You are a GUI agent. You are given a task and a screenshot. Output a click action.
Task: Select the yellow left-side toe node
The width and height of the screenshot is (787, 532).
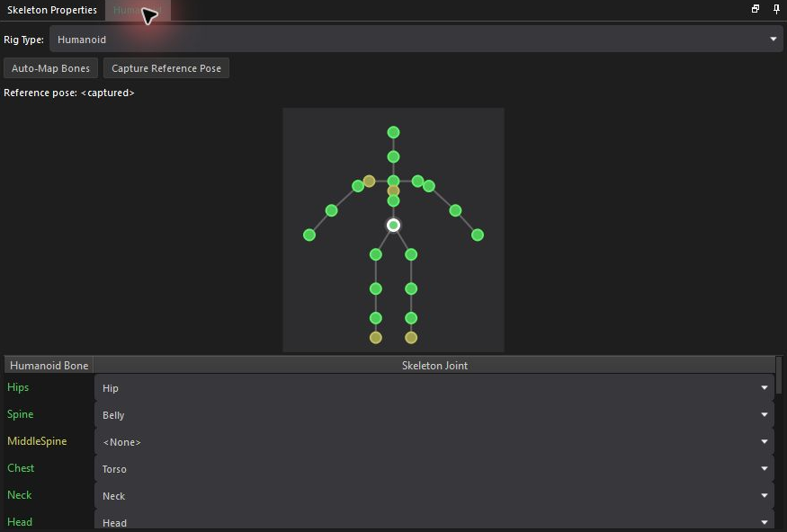point(375,338)
